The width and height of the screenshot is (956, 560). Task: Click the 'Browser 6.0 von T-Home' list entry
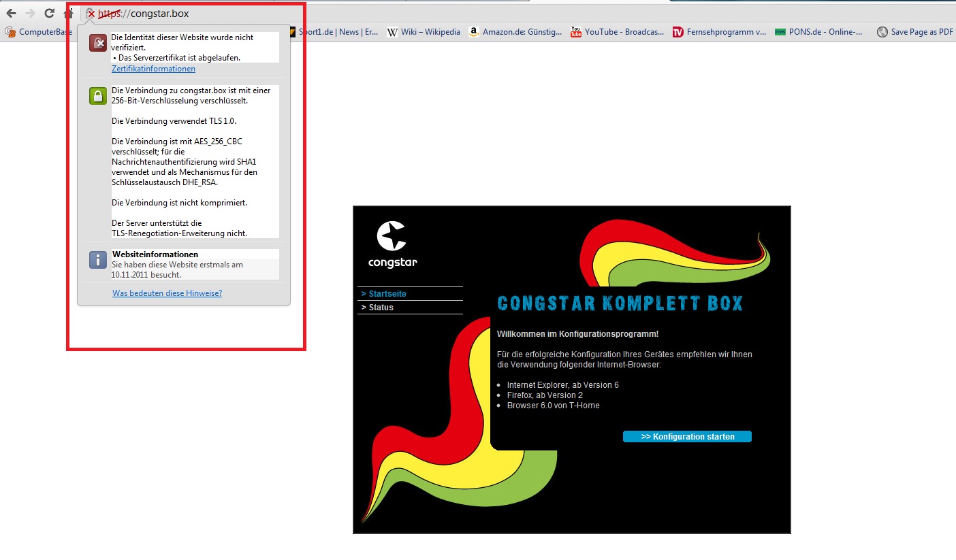[x=554, y=406]
